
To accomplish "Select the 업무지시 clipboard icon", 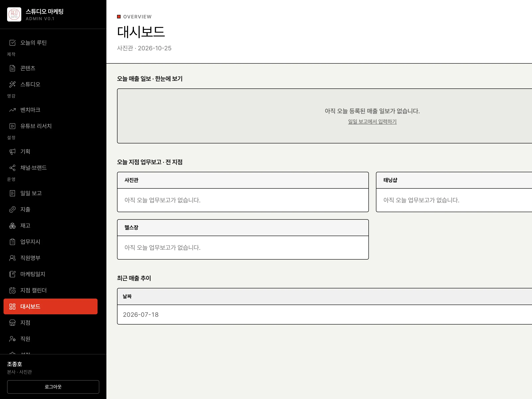I will point(12,242).
